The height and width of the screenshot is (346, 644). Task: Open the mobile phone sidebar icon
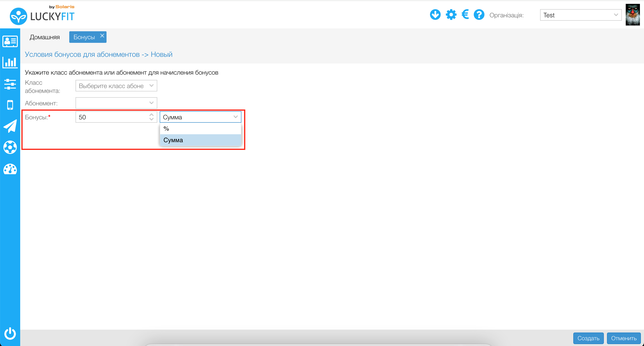(10, 105)
